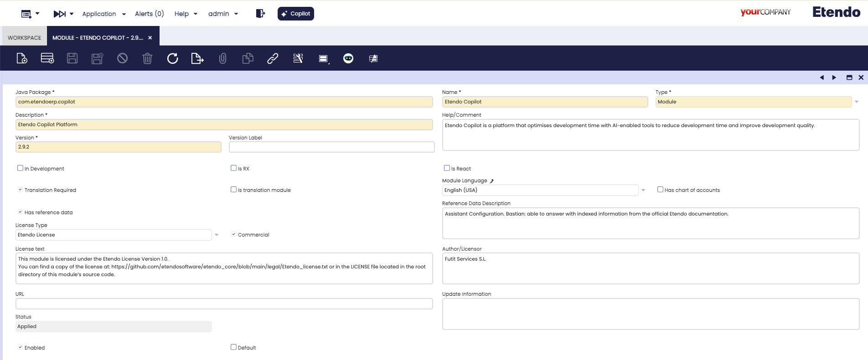The height and width of the screenshot is (360, 868).
Task: Enable the In Development checkbox
Action: (20, 168)
